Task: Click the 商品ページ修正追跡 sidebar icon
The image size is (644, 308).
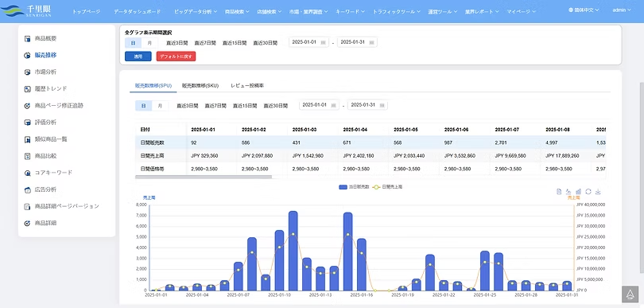Action: (x=28, y=106)
